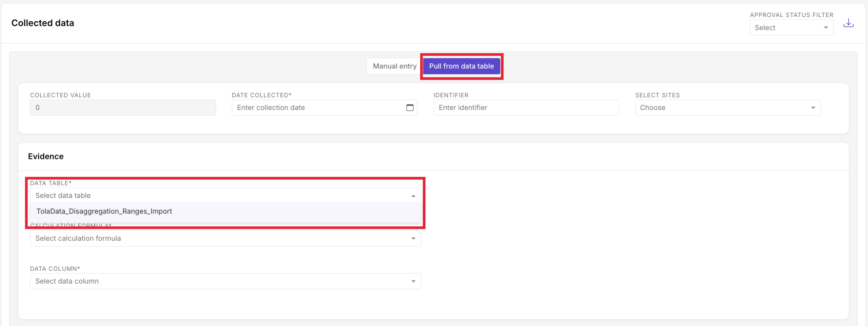Image resolution: width=868 pixels, height=326 pixels.
Task: Expand the Select Sites dropdown
Action: click(x=728, y=108)
